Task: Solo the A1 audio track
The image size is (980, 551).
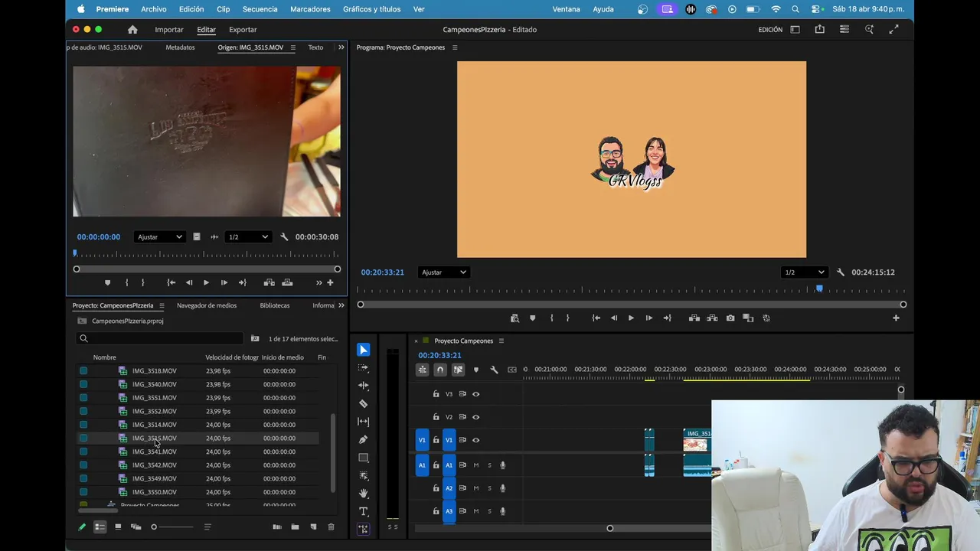Action: pyautogui.click(x=489, y=465)
